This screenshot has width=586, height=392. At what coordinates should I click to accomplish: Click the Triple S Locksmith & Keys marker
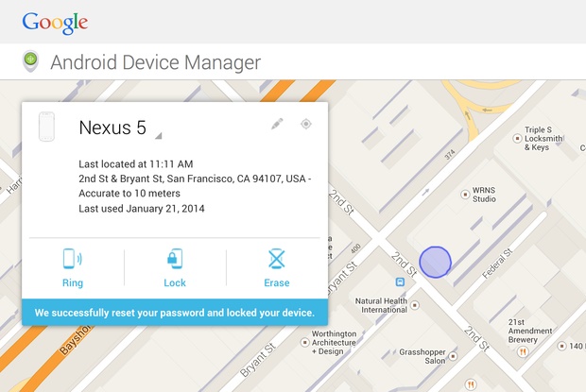pos(517,139)
